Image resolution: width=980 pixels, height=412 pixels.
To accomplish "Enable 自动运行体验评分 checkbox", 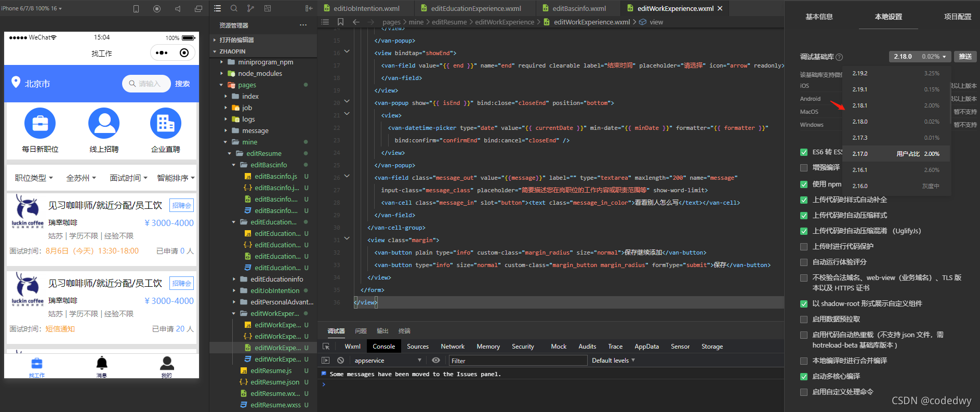I will [x=804, y=262].
